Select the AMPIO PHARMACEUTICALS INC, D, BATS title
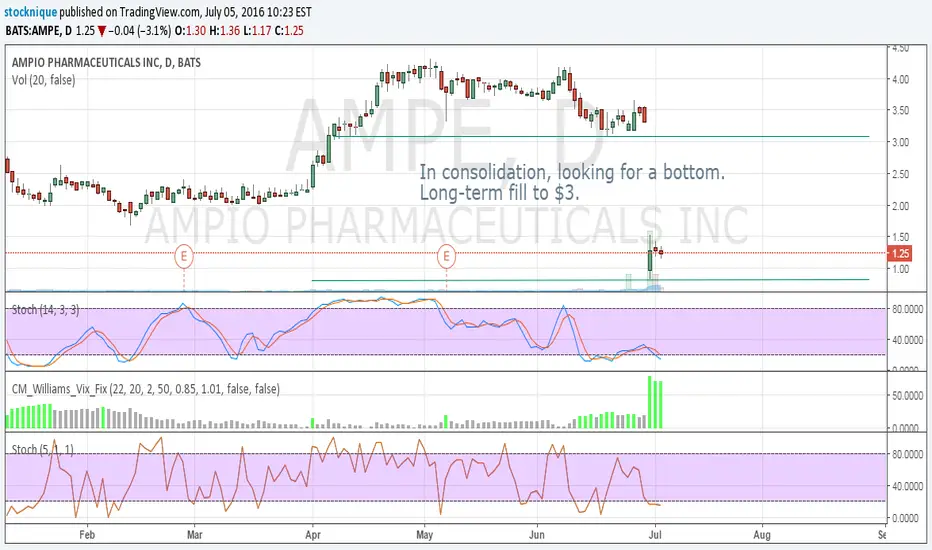The image size is (932, 550). tap(106, 62)
